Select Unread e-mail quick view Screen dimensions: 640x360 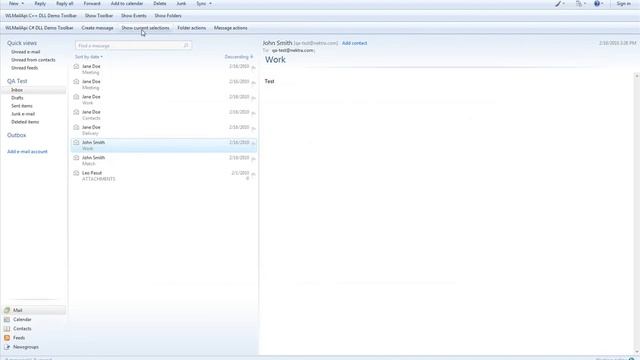tap(25, 52)
